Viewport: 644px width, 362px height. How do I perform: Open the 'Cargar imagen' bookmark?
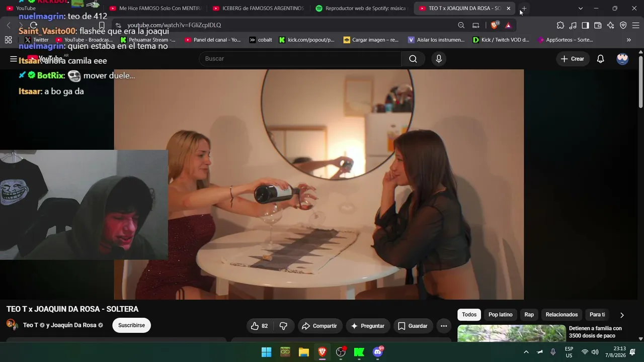pos(371,40)
